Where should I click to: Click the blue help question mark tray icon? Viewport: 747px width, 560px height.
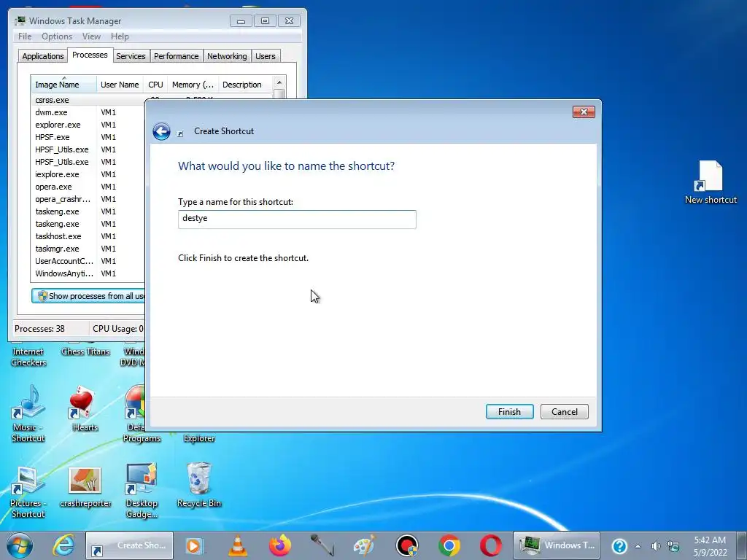tap(619, 545)
